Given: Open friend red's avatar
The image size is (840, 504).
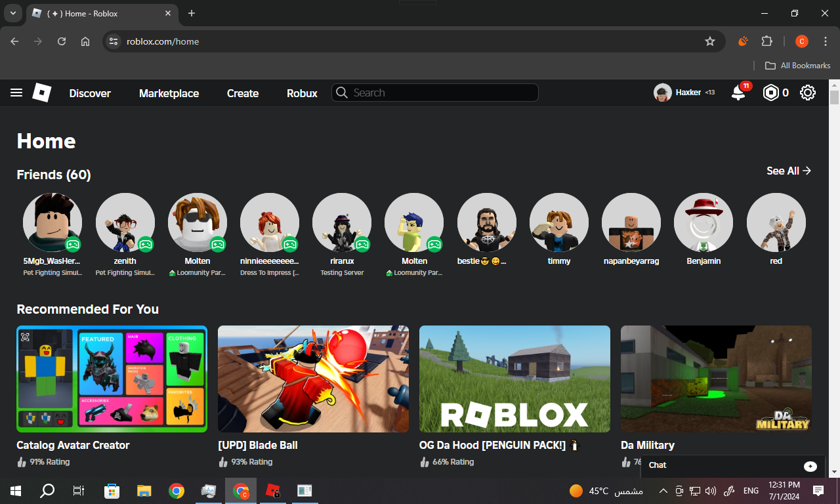Looking at the screenshot, I should (x=776, y=222).
